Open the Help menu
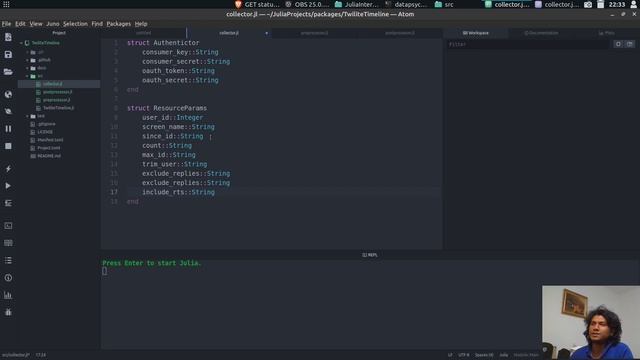 coord(141,24)
